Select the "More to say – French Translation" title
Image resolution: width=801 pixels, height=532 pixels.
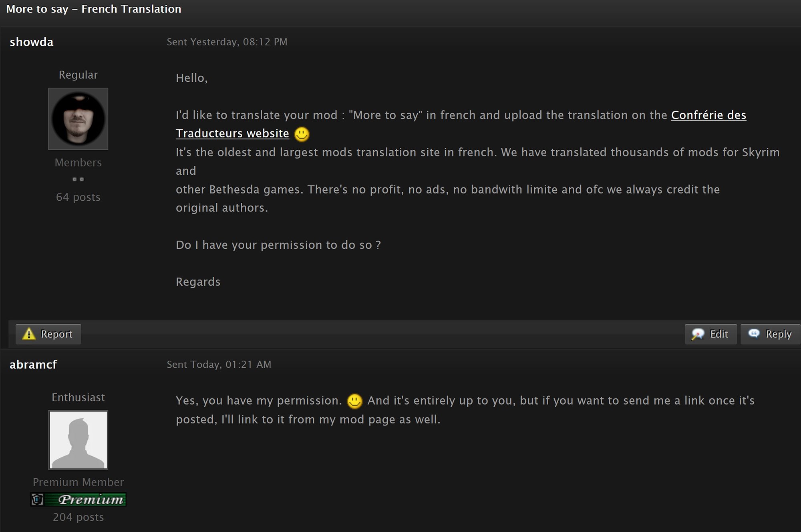click(x=94, y=9)
